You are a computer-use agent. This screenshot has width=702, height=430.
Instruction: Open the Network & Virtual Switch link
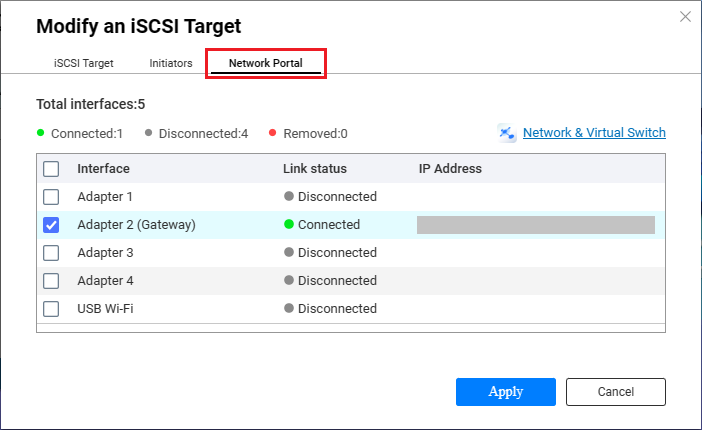594,133
